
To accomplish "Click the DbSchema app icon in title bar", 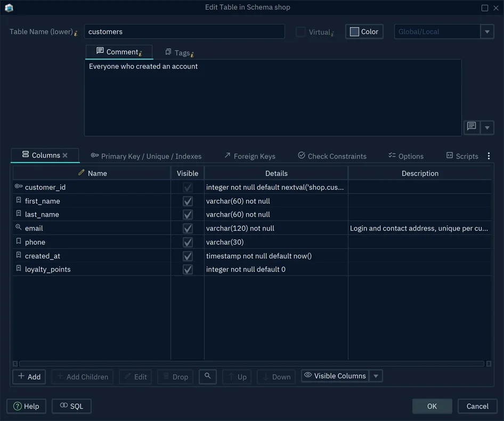I will click(x=9, y=7).
